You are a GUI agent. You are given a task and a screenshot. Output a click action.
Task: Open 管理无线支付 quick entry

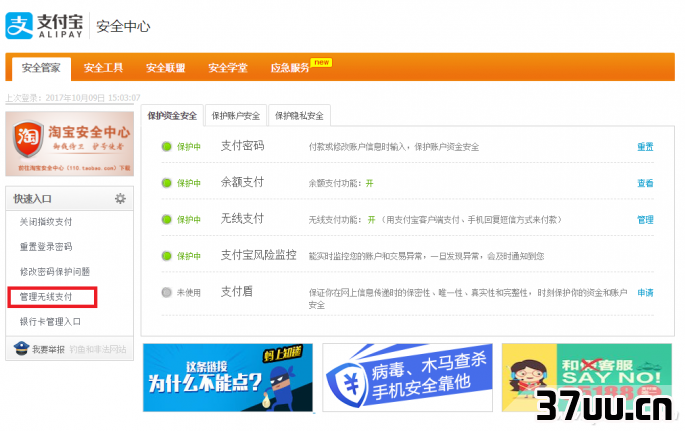(46, 297)
